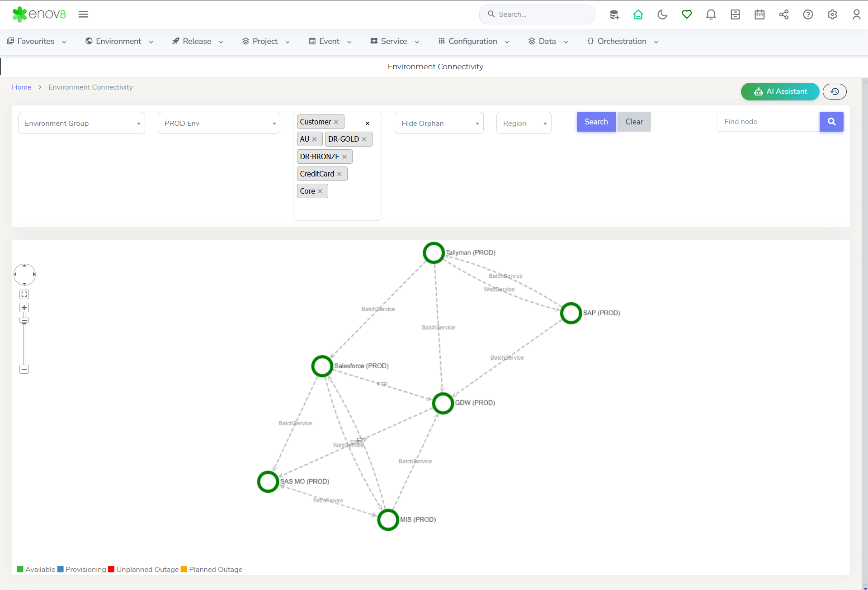Open the share connections icon
868x590 pixels.
[783, 14]
